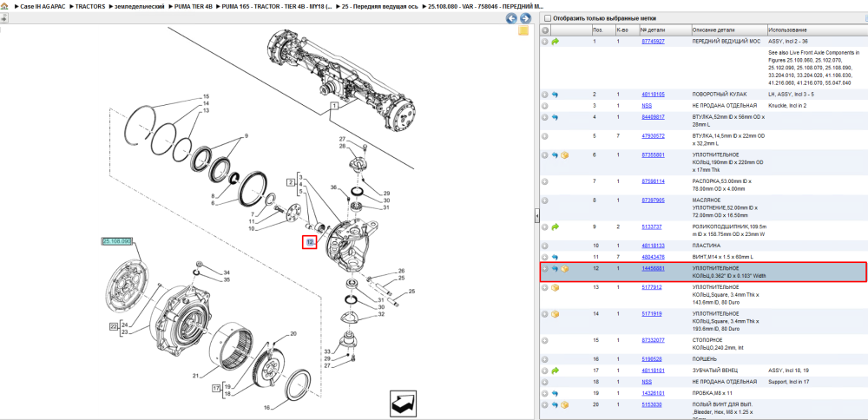Open part number link 87332077

coord(654,340)
